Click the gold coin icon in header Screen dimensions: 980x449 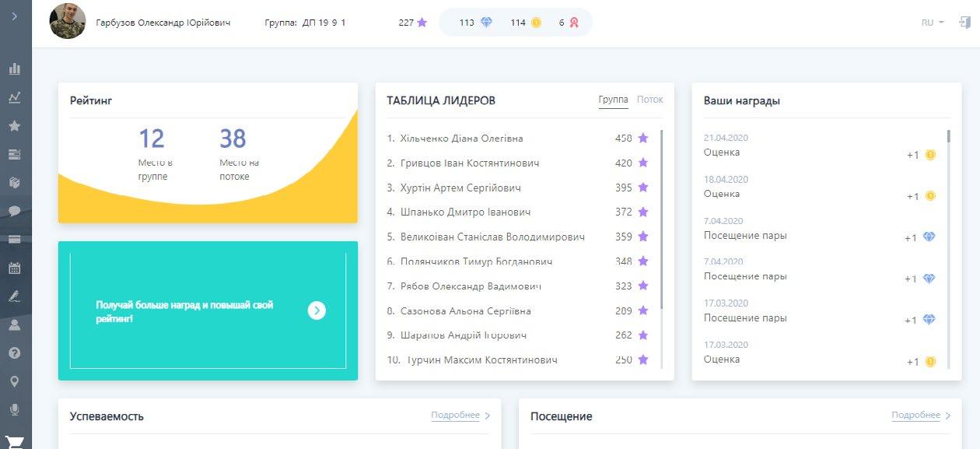tap(536, 23)
